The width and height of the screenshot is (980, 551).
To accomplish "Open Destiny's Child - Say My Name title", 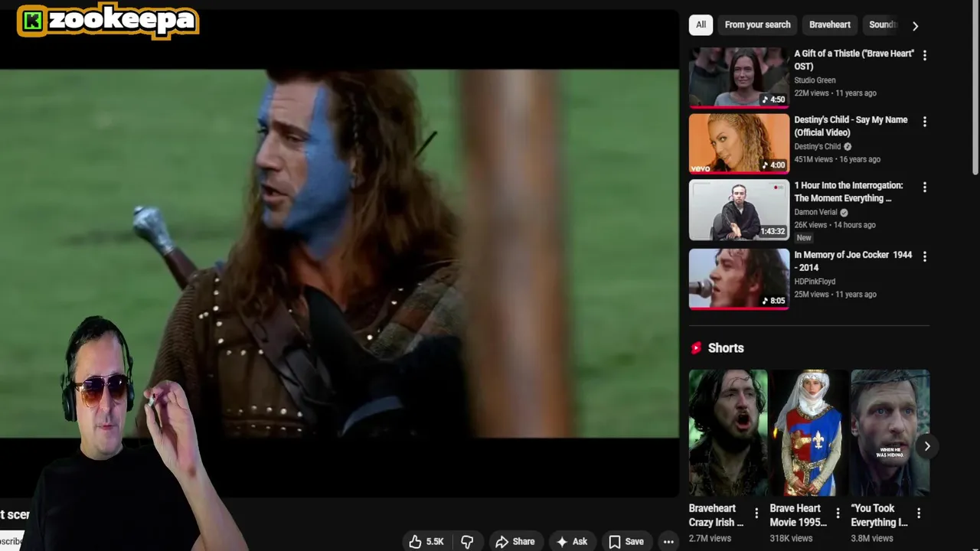I will (851, 126).
